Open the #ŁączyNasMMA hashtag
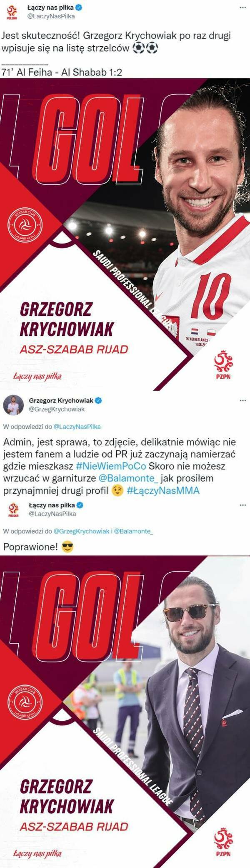Image resolution: width=250 pixels, height=868 pixels. pyautogui.click(x=163, y=491)
